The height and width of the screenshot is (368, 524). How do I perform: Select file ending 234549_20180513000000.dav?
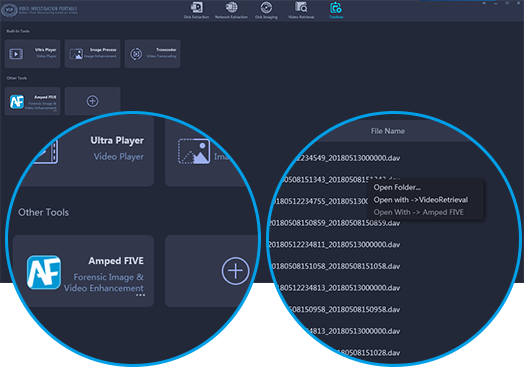pyautogui.click(x=348, y=158)
